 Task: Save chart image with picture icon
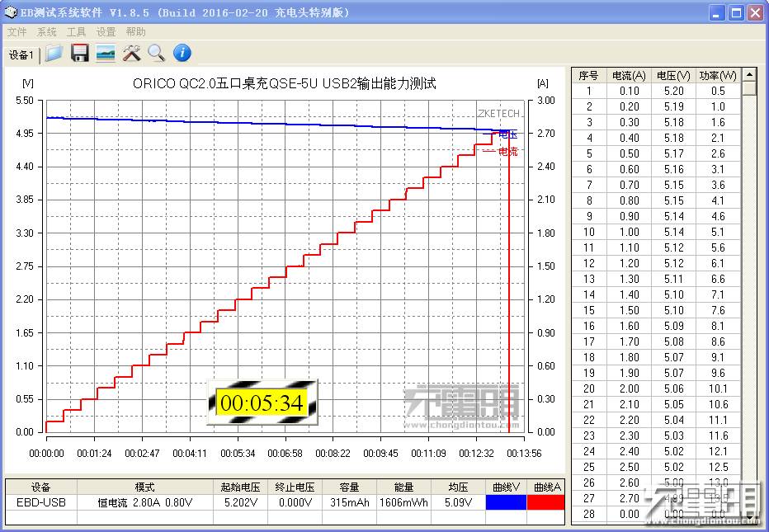(106, 53)
